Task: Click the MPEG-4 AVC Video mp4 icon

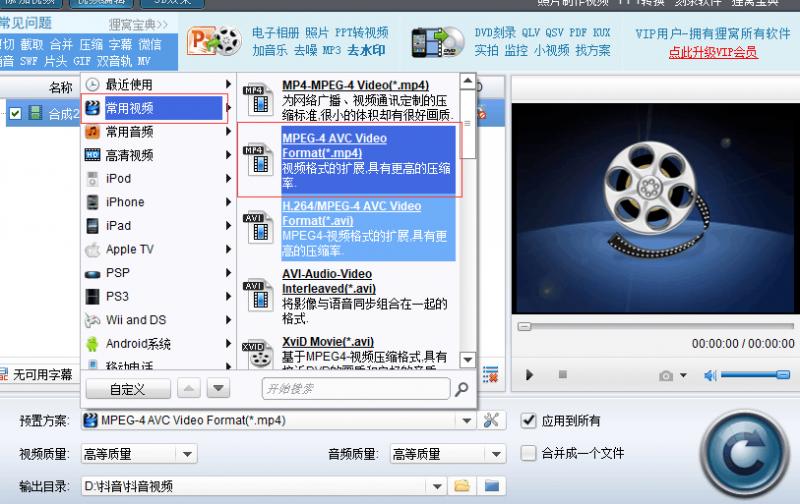Action: [x=259, y=160]
